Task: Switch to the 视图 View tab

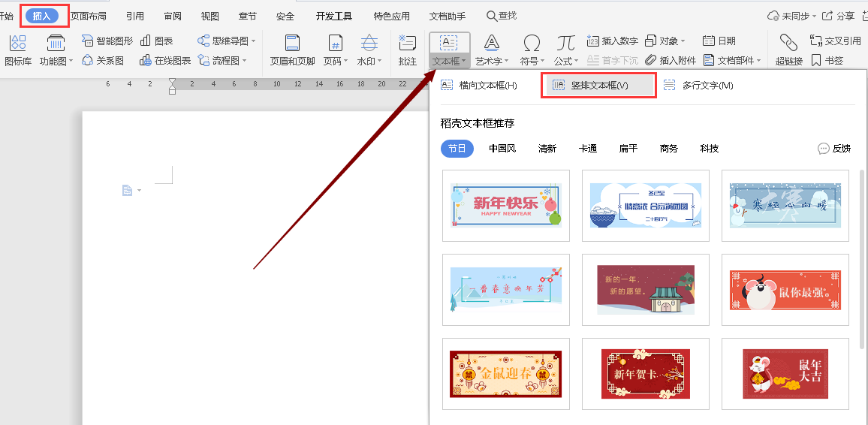Action: pyautogui.click(x=209, y=16)
